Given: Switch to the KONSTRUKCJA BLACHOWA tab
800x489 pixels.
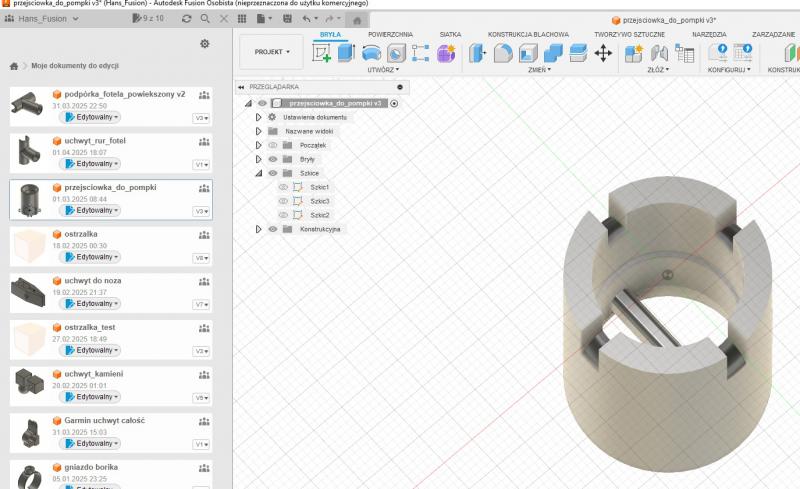Looking at the screenshot, I should 528,34.
